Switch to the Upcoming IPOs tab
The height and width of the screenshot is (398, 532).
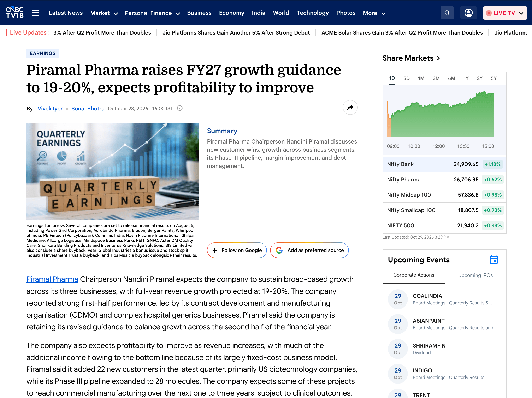[x=475, y=275]
